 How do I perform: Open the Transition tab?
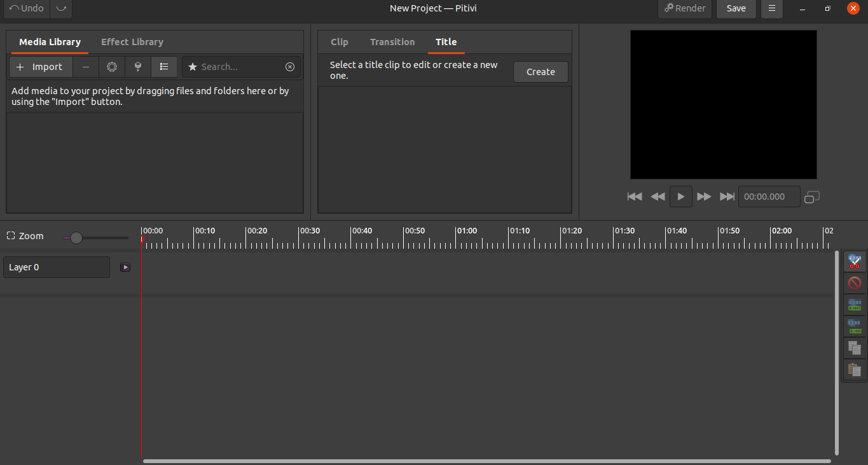392,42
